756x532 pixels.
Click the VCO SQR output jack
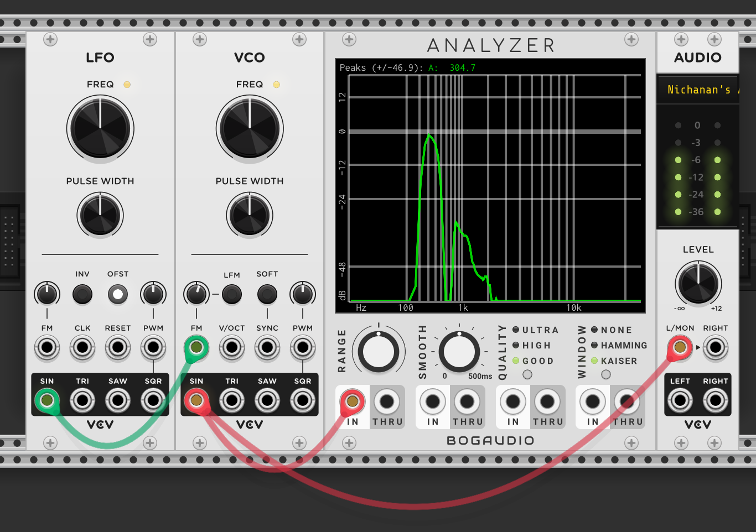pos(303,400)
